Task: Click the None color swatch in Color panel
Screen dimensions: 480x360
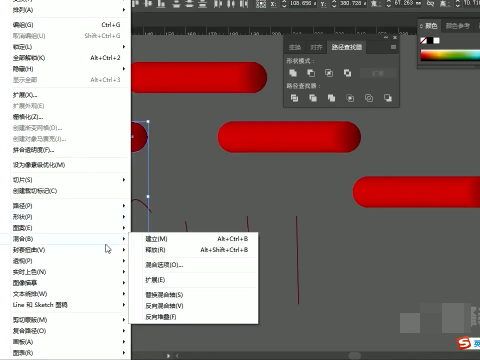Action: (x=423, y=41)
